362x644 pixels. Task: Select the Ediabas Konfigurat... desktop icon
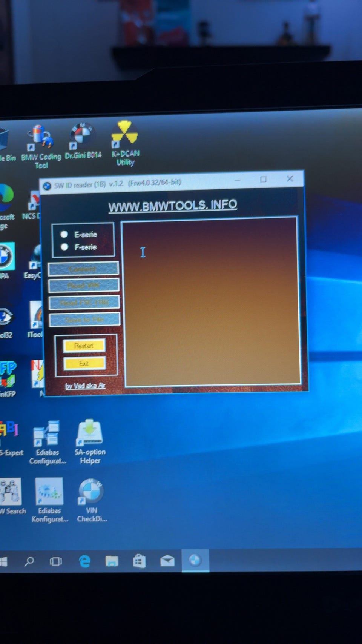click(49, 500)
